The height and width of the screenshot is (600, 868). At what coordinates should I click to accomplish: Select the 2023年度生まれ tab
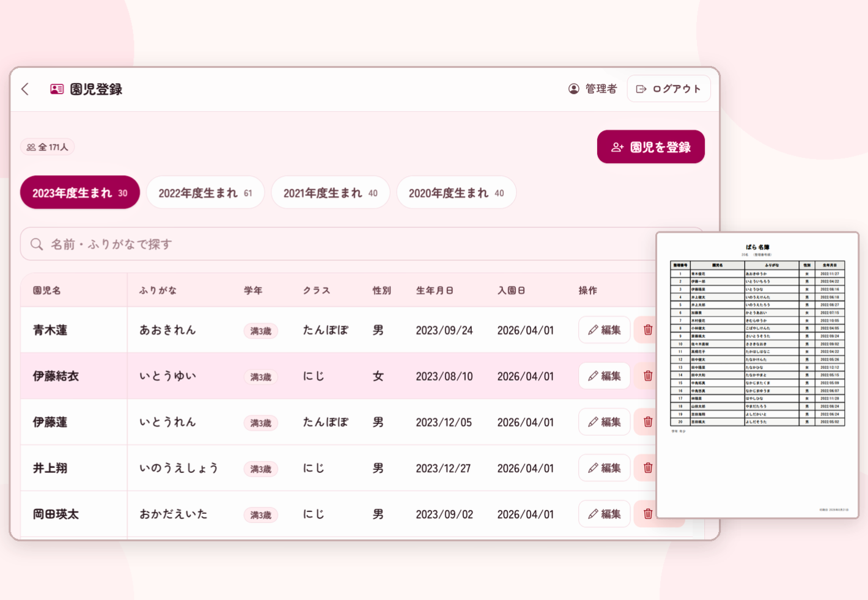click(80, 193)
